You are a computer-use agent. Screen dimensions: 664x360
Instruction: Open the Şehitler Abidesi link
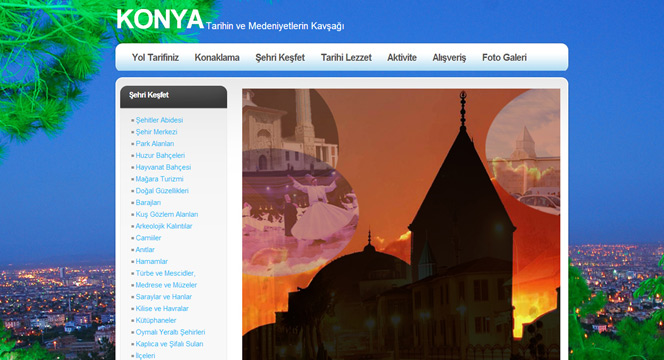coord(159,120)
